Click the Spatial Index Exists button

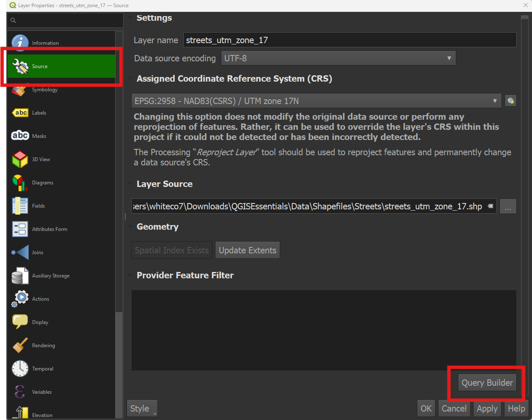click(172, 250)
